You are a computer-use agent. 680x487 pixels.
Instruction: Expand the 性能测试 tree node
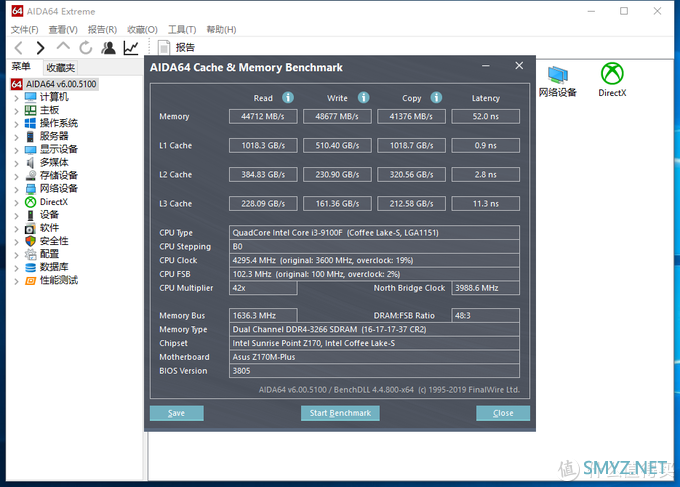pyautogui.click(x=16, y=281)
